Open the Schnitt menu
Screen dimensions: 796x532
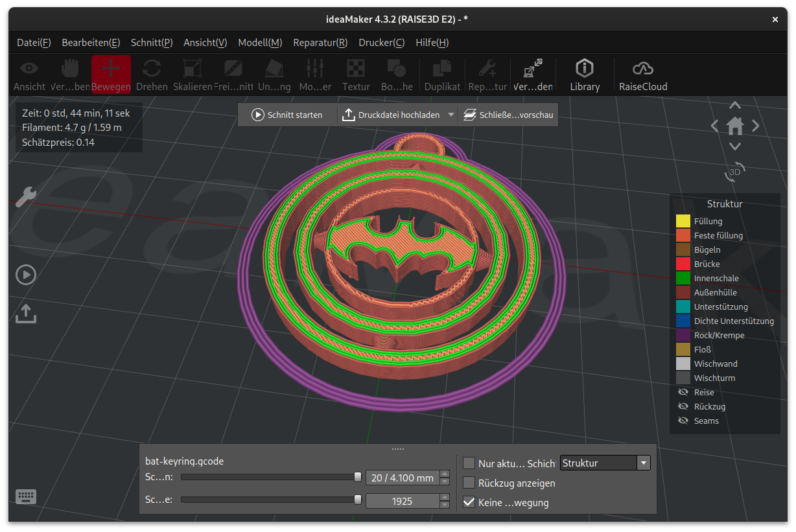click(152, 42)
